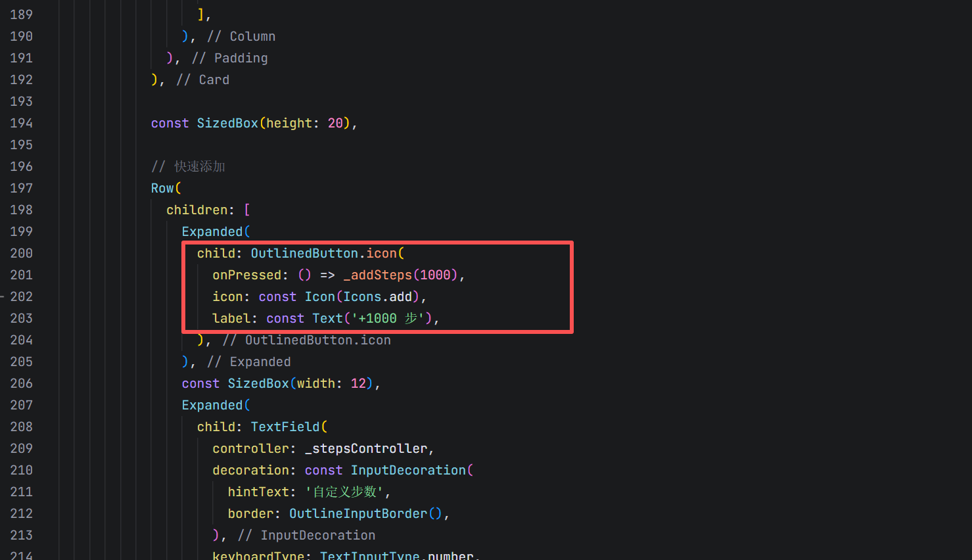Click the 'border:' property name
Image resolution: width=972 pixels, height=560 pixels.
[x=254, y=513]
